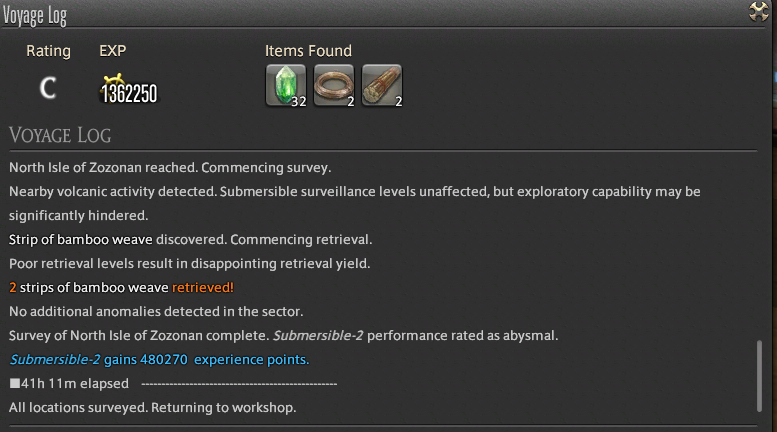Click the Items Found label
This screenshot has height=432, width=777.
pyautogui.click(x=308, y=51)
